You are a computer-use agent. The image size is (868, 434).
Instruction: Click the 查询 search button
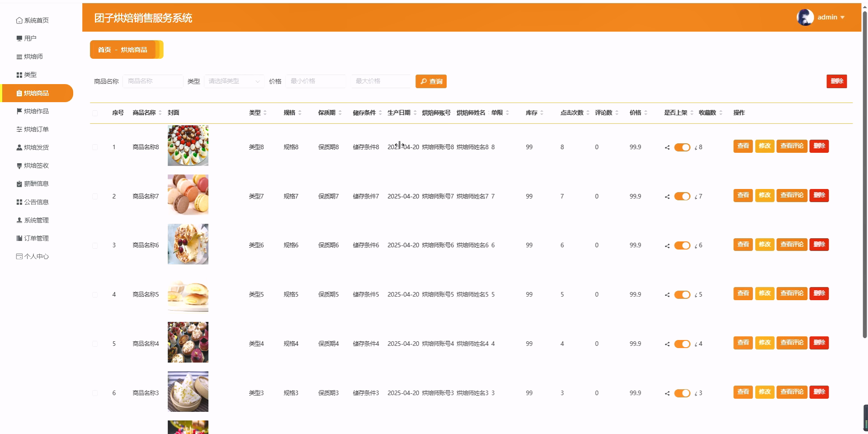431,81
